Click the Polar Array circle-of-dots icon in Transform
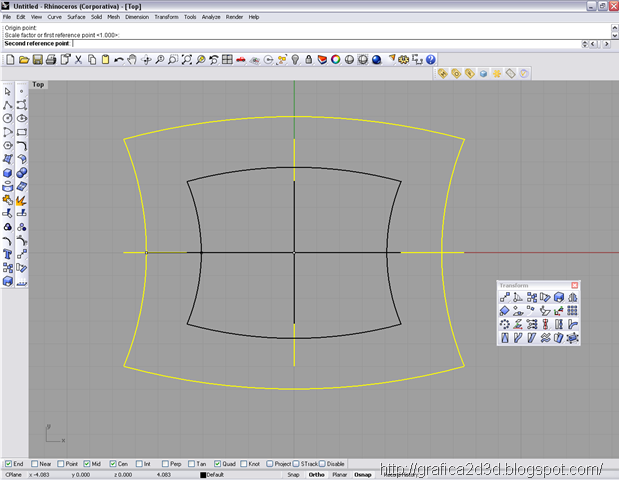 click(505, 324)
